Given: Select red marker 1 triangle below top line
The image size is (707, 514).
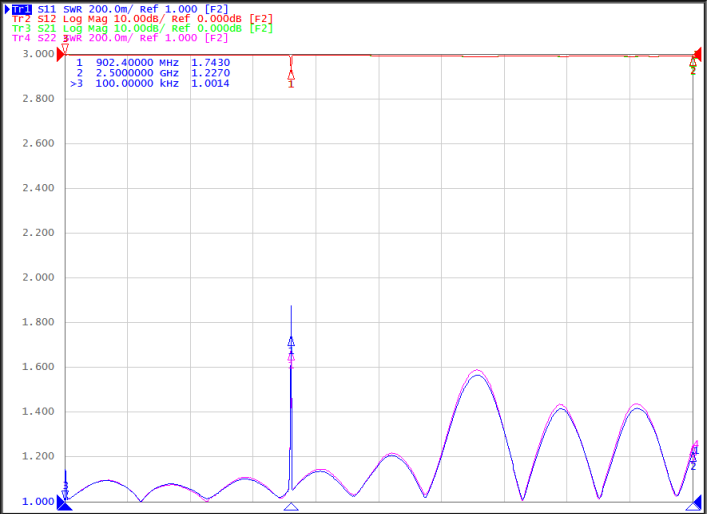Looking at the screenshot, I should 291,74.
